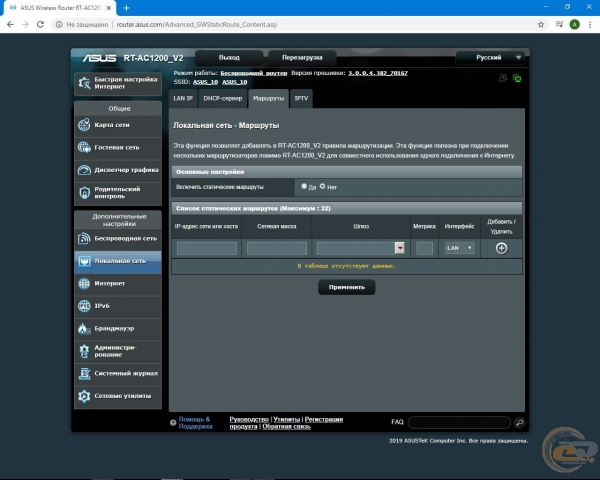Screen dimensions: 600x480
Task: Bookmark this page with star icon
Action: pos(541,24)
